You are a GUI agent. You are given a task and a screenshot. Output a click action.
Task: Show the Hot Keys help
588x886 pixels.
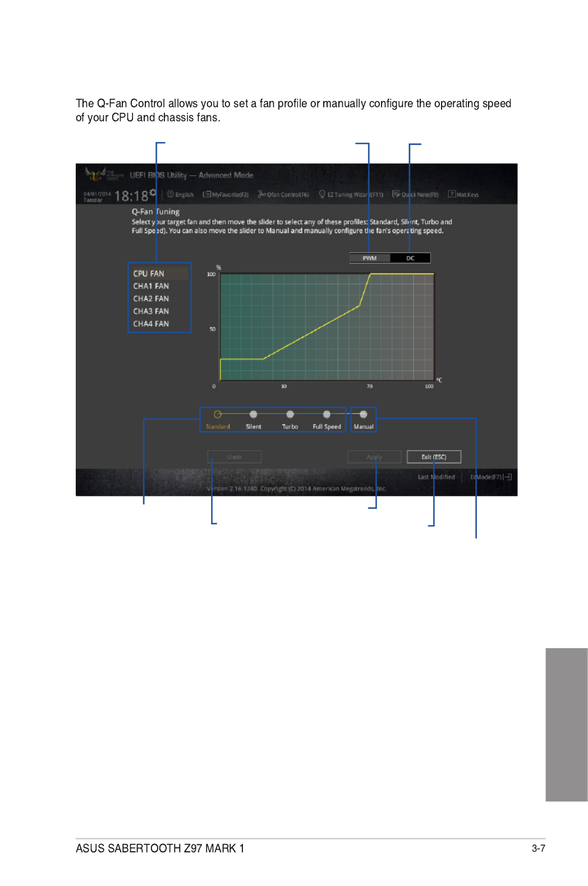(463, 195)
